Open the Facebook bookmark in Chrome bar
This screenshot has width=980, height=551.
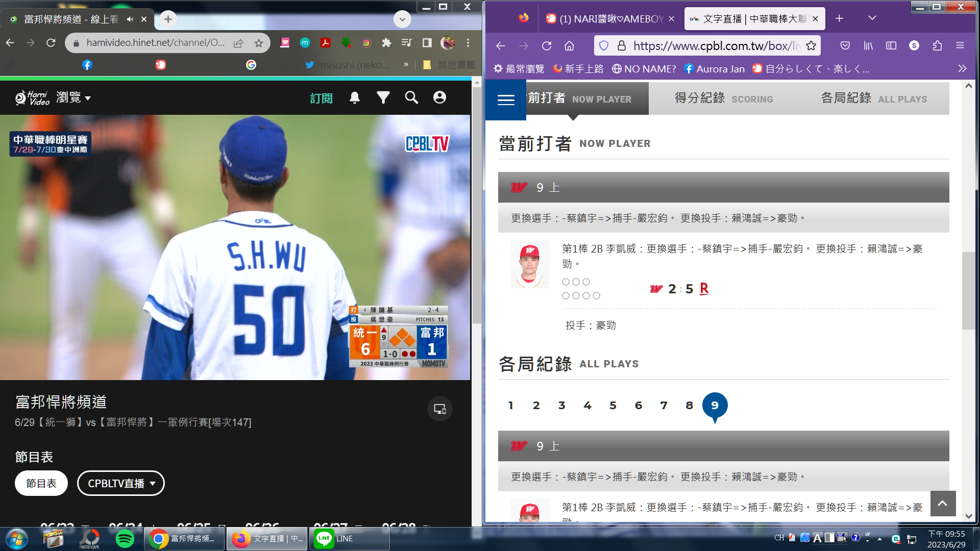(x=87, y=65)
